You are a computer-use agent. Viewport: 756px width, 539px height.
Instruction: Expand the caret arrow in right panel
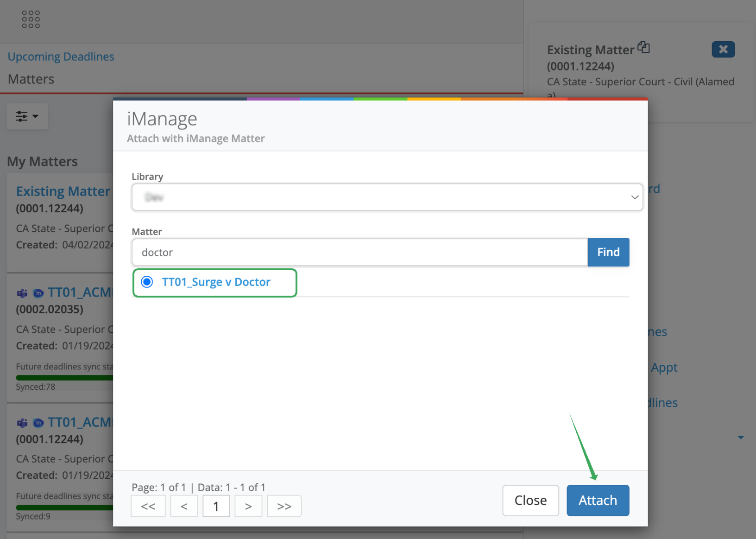(741, 438)
